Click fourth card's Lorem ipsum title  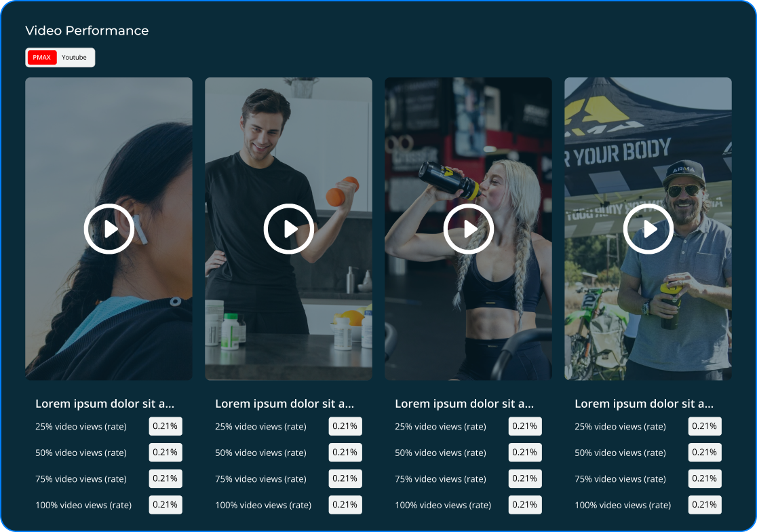(x=644, y=404)
